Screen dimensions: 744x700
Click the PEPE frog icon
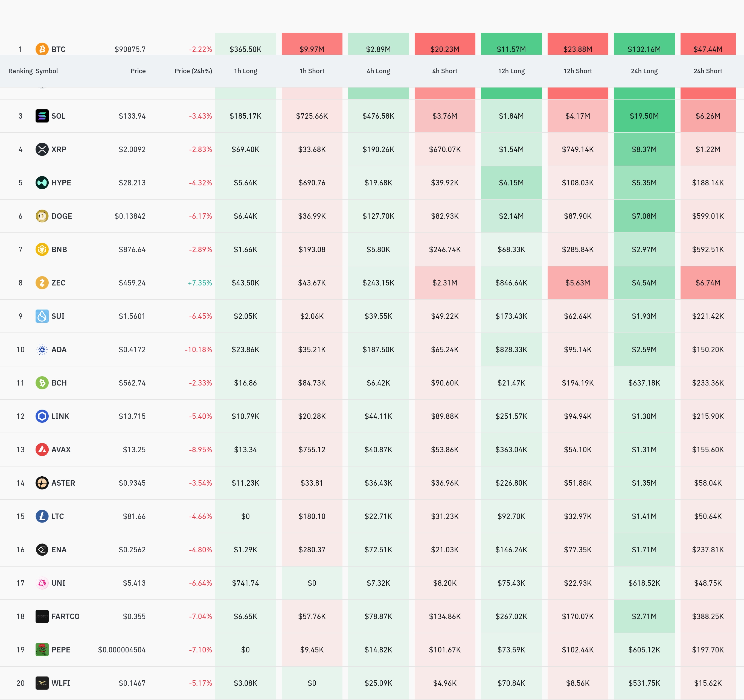coord(42,649)
